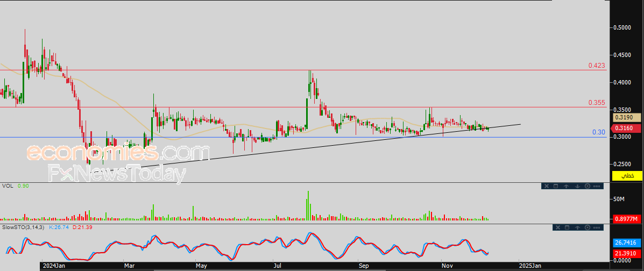Click the yellow خطي scale label

[627, 176]
